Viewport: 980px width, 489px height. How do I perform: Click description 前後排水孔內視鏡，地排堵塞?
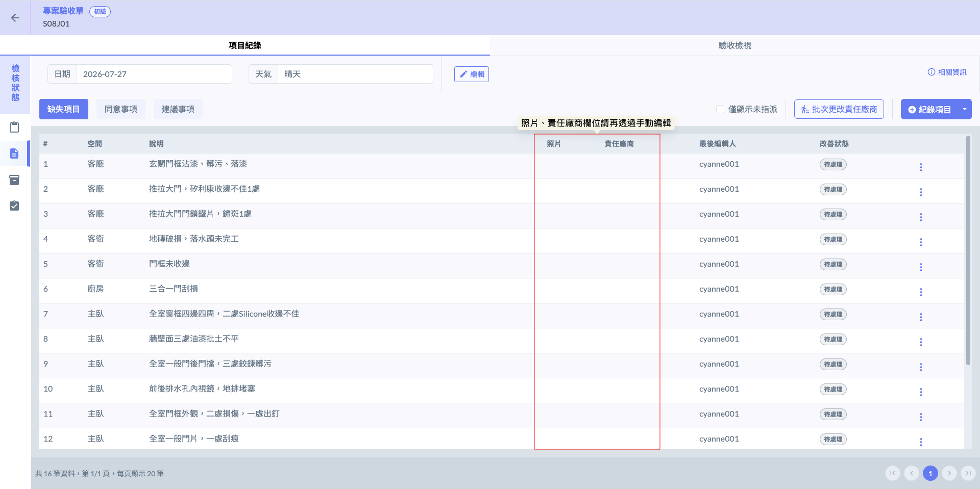pyautogui.click(x=202, y=389)
